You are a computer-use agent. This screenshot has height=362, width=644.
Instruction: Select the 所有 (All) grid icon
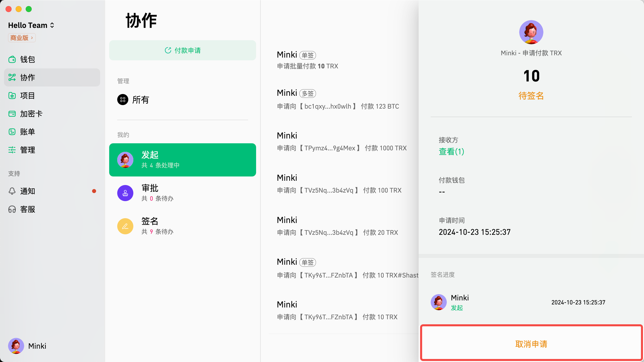(x=123, y=100)
